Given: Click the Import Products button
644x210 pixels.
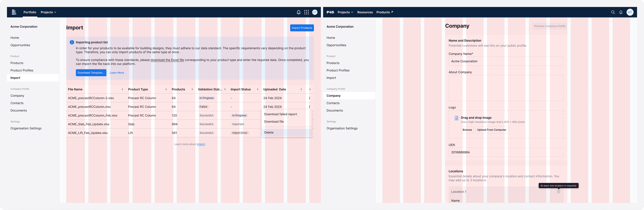Looking at the screenshot, I should tap(302, 28).
